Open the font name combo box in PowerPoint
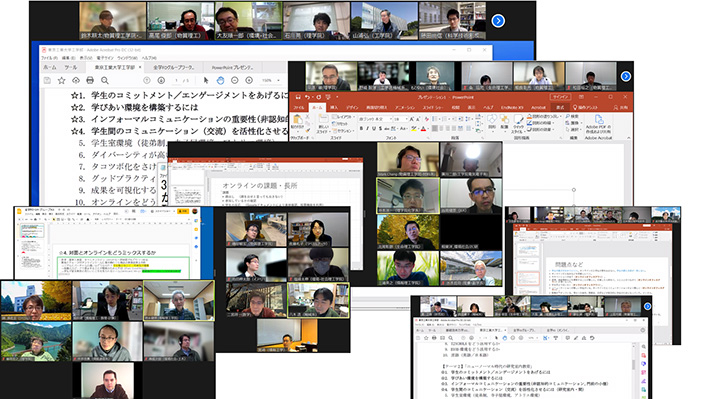The width and height of the screenshot is (710, 399). pyautogui.click(x=375, y=119)
